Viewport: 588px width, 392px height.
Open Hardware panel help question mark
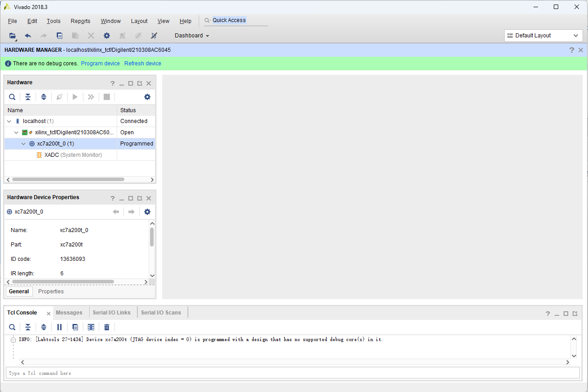click(113, 83)
